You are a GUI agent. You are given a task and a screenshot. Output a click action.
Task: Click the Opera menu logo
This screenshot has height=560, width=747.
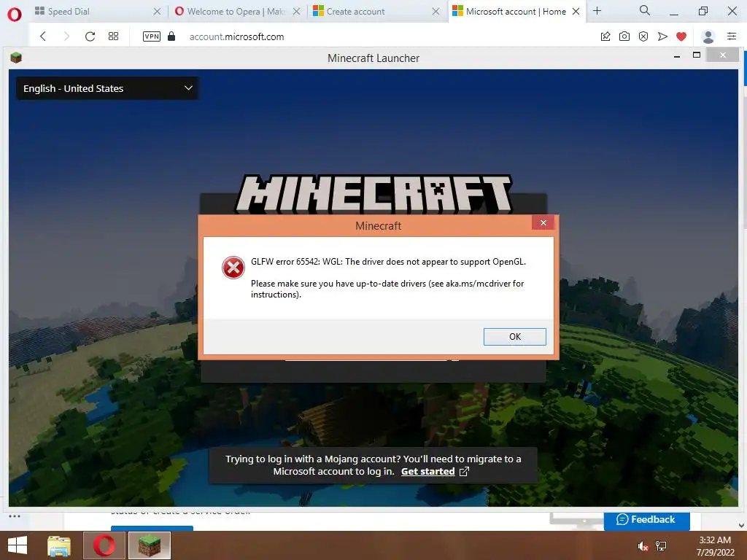(15, 15)
